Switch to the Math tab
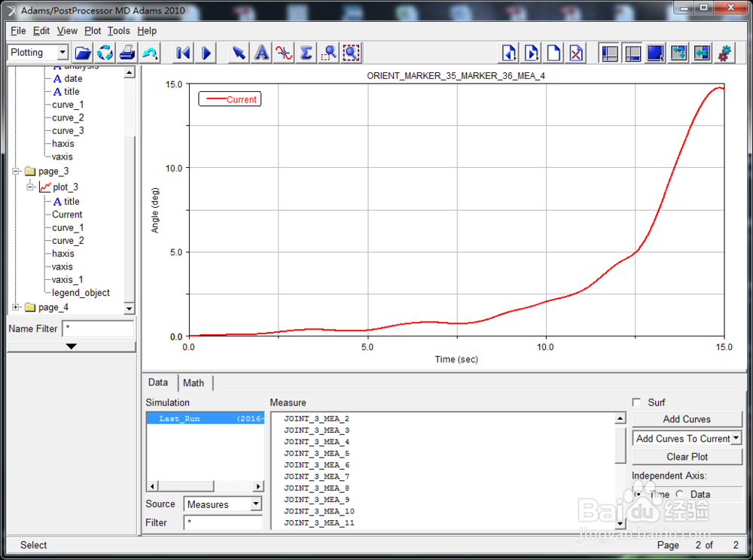The image size is (753, 560). [x=194, y=383]
